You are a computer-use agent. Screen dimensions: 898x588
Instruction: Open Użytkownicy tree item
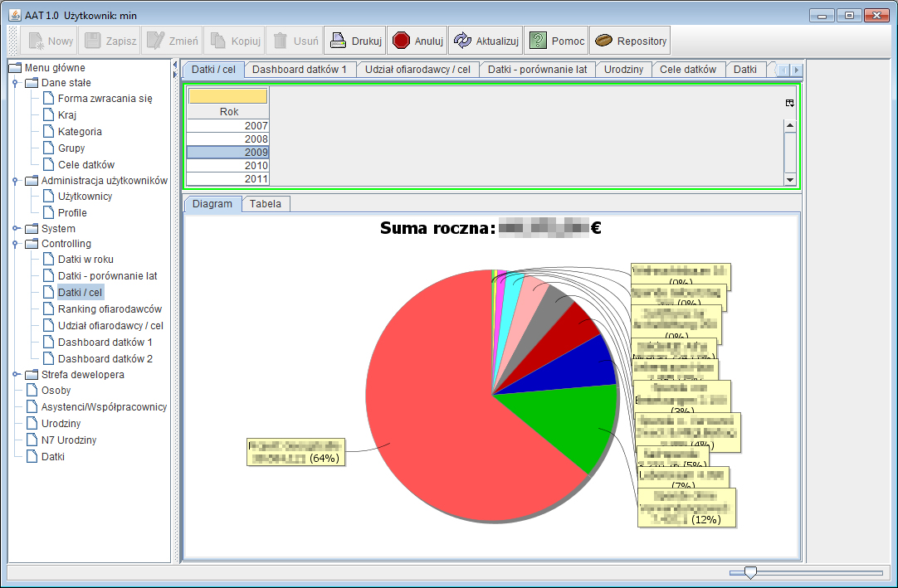tap(85, 197)
